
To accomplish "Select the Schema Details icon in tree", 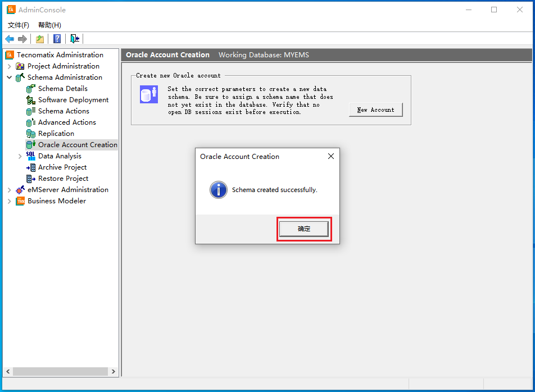I will [x=31, y=89].
